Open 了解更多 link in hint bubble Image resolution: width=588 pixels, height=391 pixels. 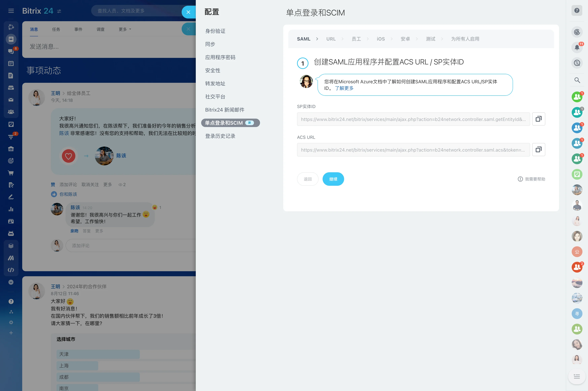coord(344,88)
